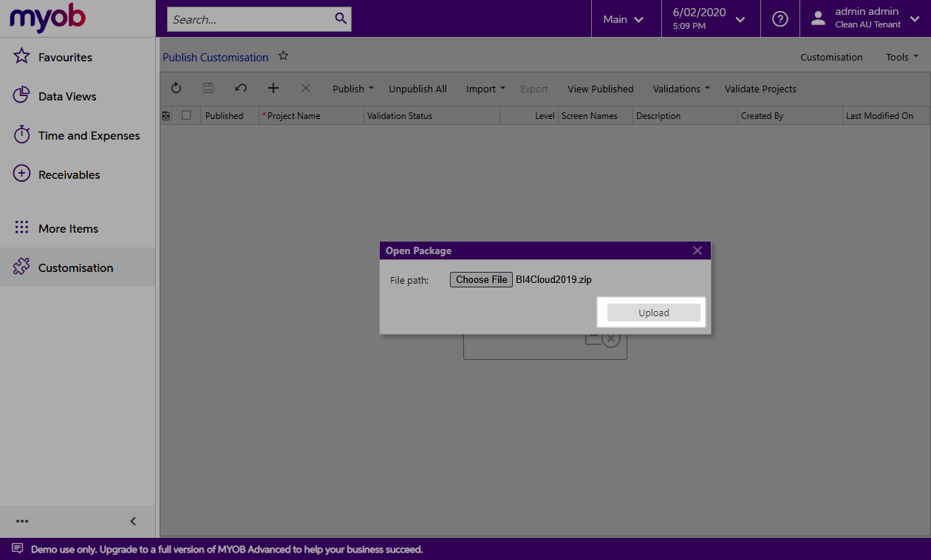Click View Published
The height and width of the screenshot is (560, 931).
[601, 89]
